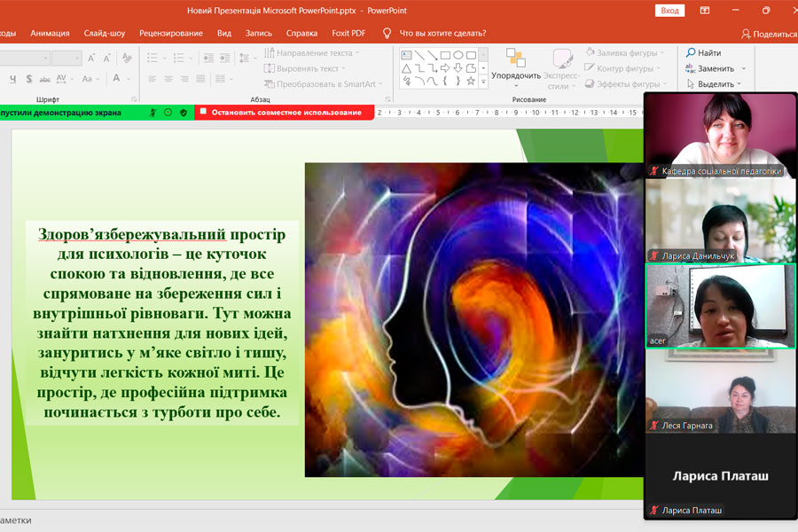Image resolution: width=798 pixels, height=532 pixels.
Task: Select the triangle shape
Action: coord(406,68)
